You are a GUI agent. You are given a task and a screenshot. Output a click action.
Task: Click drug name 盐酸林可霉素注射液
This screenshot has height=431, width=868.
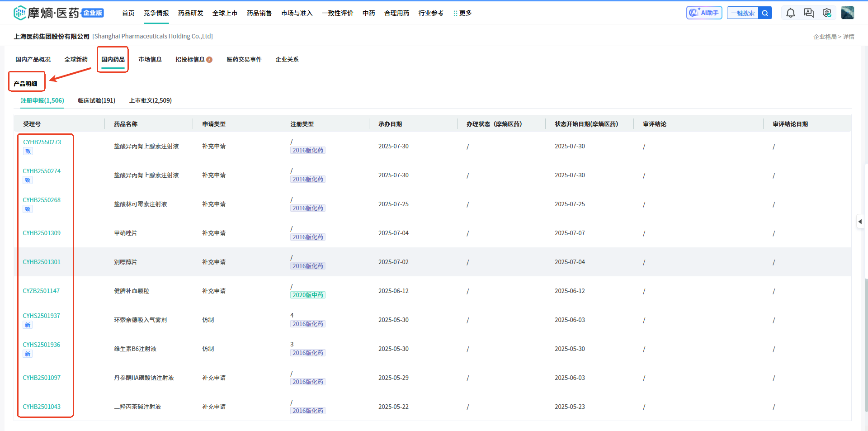click(x=141, y=204)
